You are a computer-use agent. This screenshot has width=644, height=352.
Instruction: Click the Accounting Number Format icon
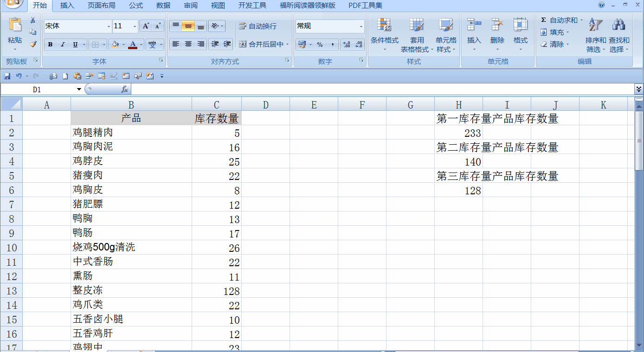pos(302,45)
